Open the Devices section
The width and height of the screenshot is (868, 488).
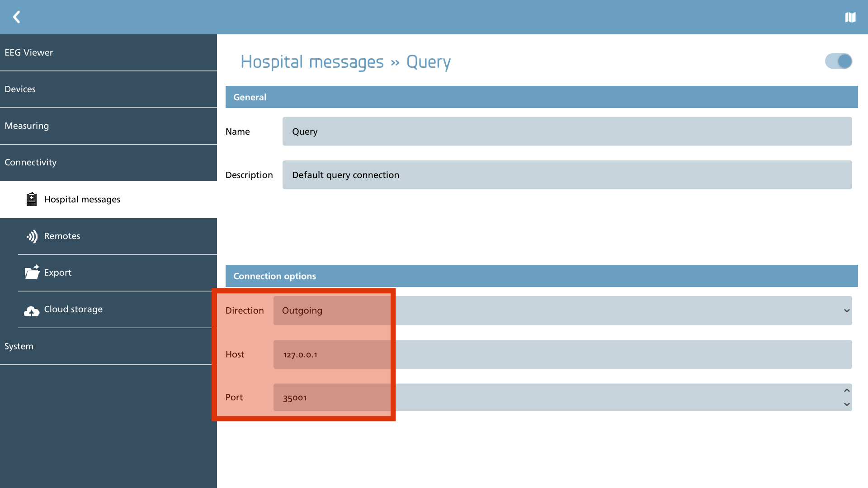(108, 89)
